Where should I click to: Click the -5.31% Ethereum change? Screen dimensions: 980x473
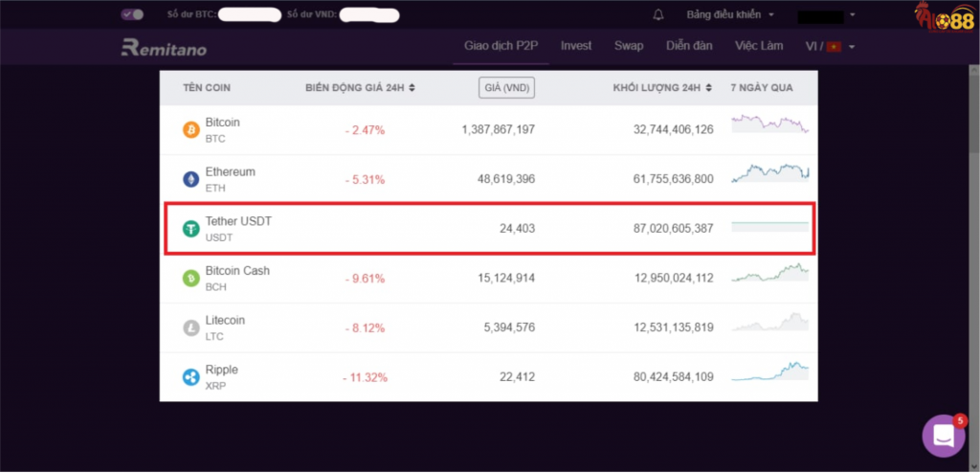[365, 180]
